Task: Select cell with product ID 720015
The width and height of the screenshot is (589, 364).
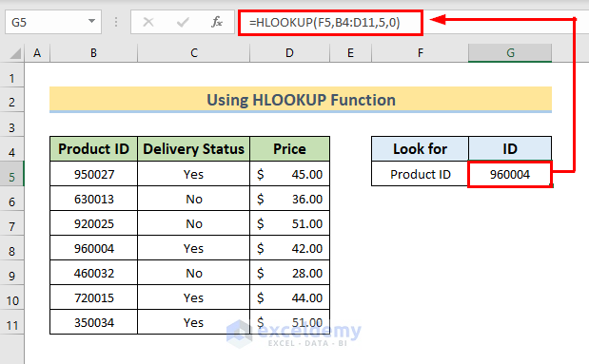Action: (x=93, y=298)
